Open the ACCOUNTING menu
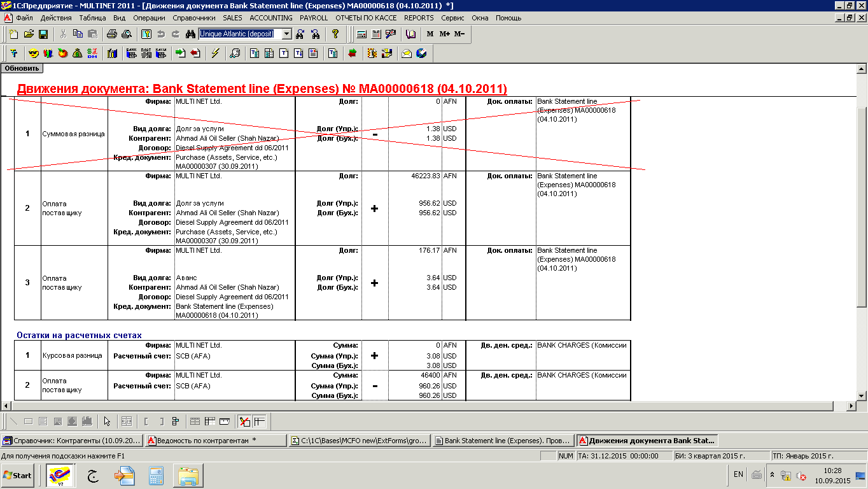 (x=271, y=18)
